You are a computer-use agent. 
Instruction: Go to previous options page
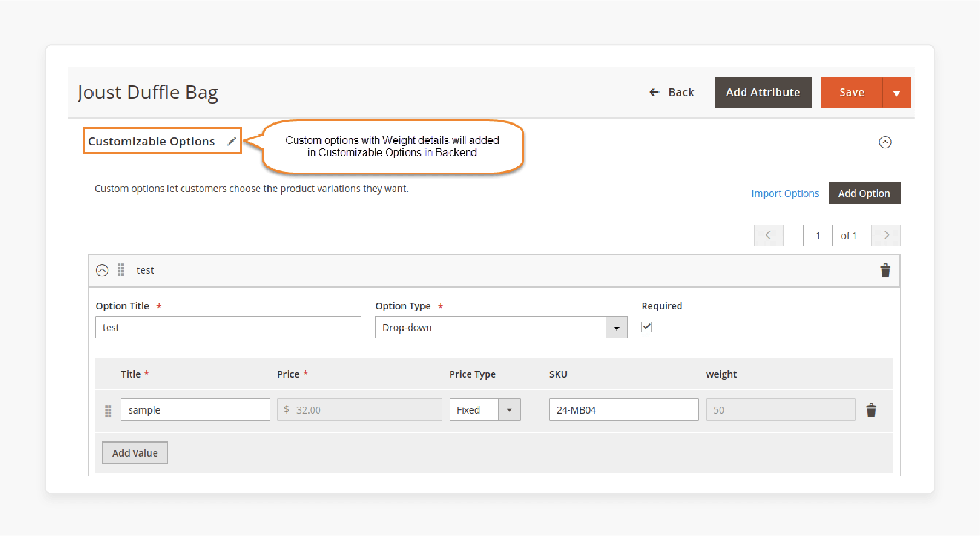768,235
